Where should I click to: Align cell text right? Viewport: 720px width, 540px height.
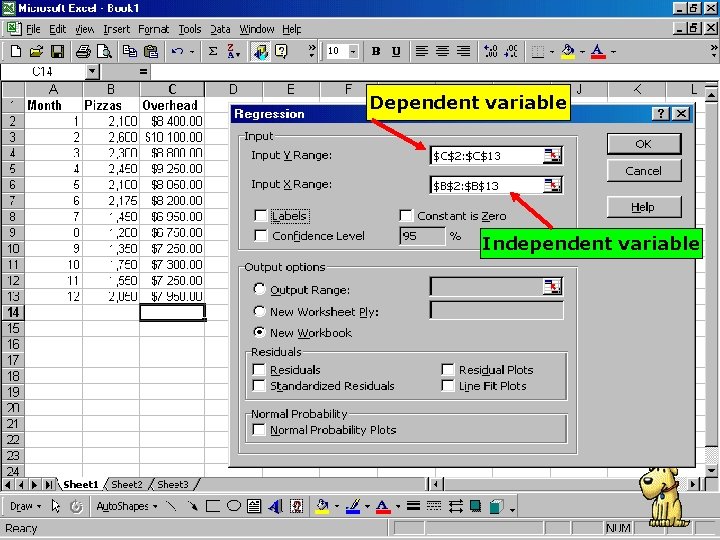pos(463,51)
